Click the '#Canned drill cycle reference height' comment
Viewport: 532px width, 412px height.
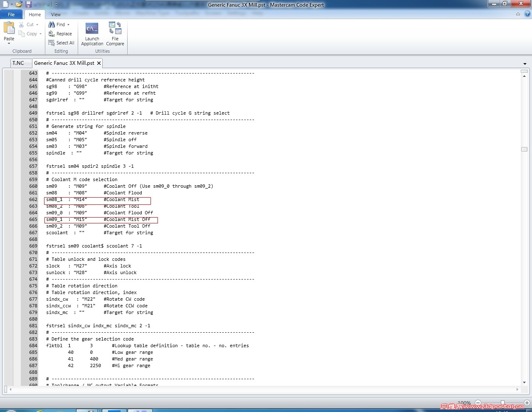(96, 80)
